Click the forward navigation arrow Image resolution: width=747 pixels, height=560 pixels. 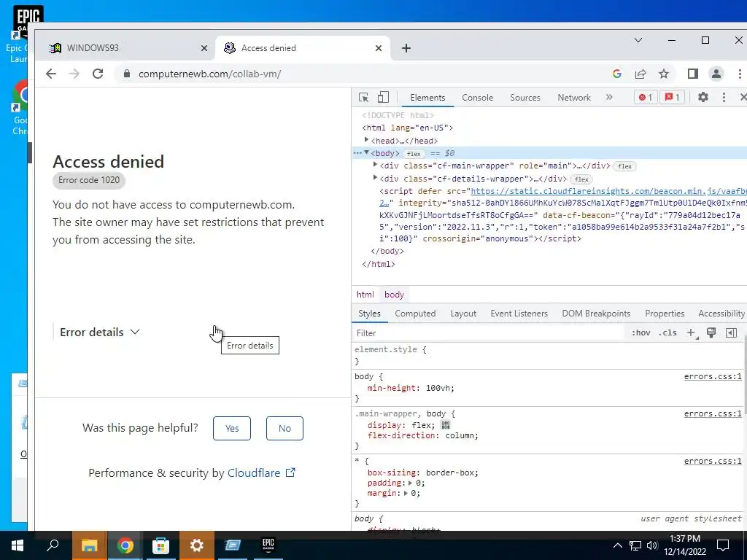(74, 74)
